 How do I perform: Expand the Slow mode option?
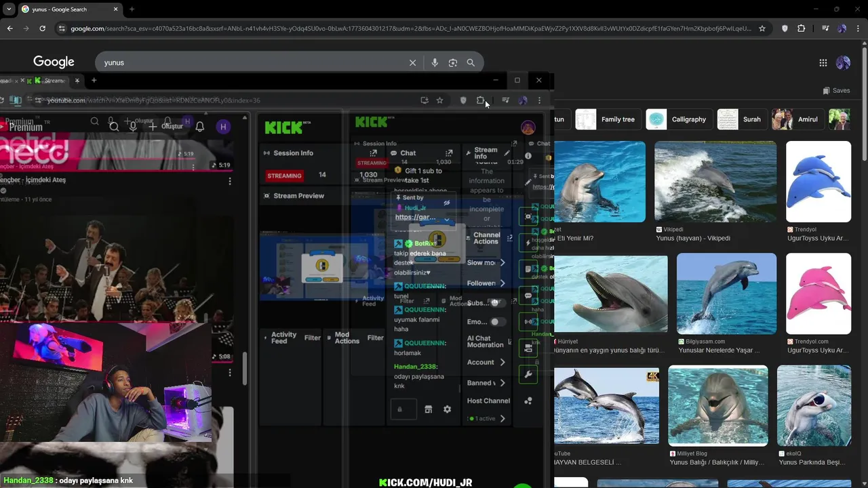click(x=502, y=263)
